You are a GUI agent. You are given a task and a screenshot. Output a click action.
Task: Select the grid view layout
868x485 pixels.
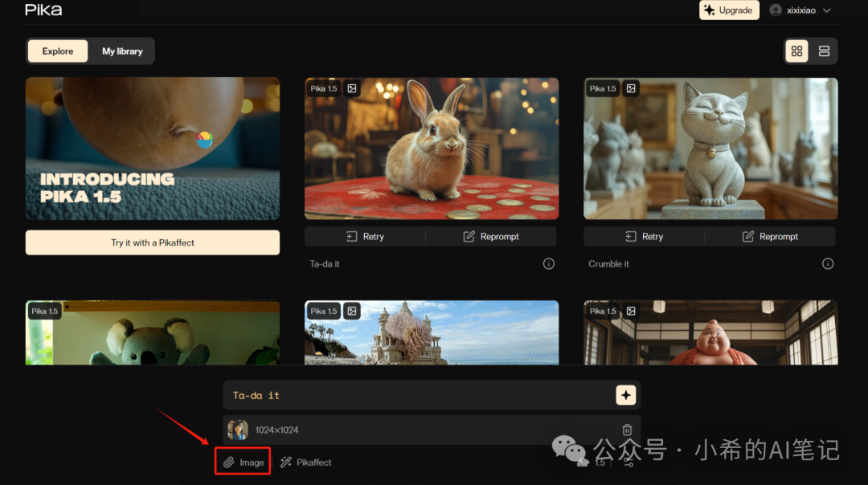pos(796,51)
